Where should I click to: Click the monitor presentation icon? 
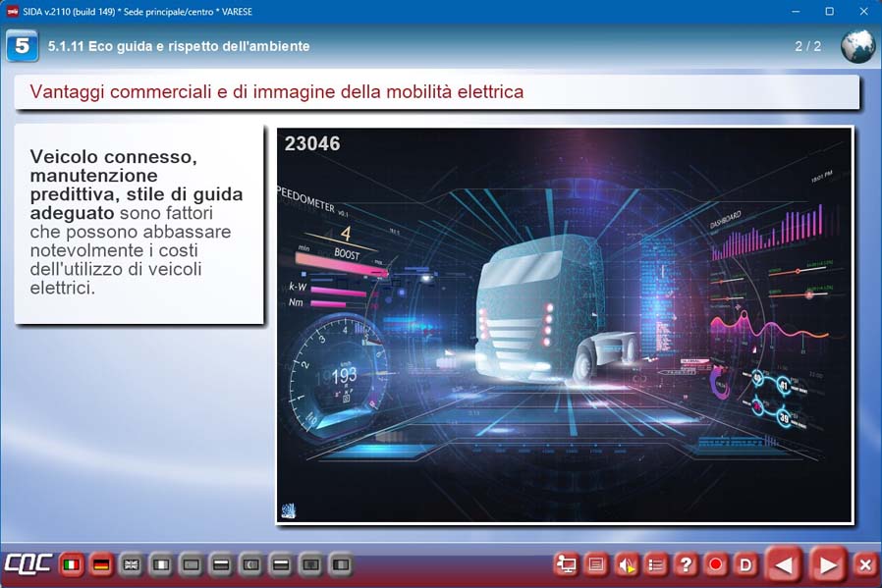(x=567, y=564)
